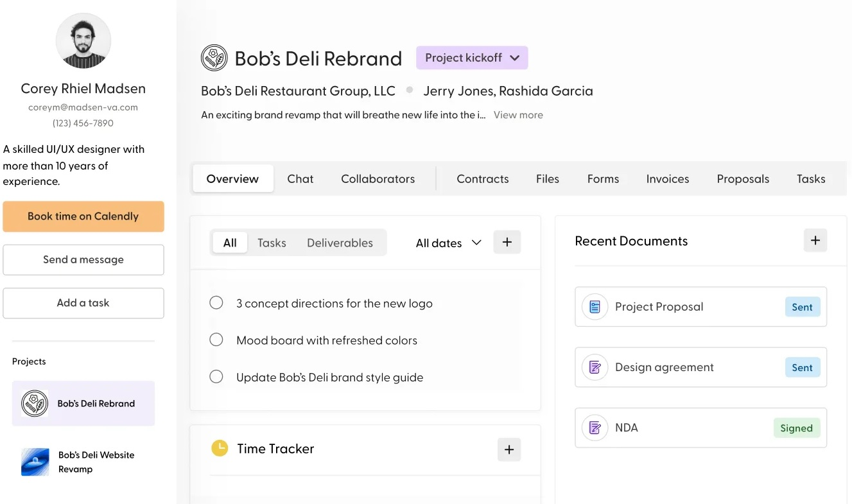
Task: Click the Project Proposal document icon
Action: (x=595, y=307)
